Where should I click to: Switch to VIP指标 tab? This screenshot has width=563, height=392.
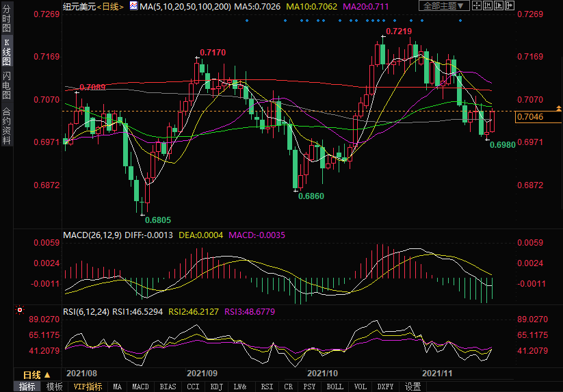88,387
